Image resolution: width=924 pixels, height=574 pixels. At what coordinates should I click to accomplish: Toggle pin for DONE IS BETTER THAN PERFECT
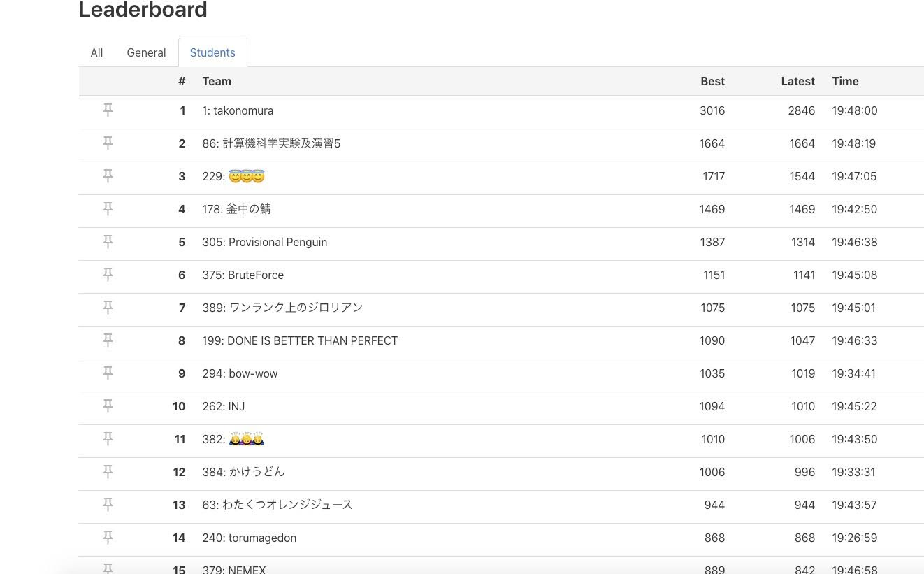(x=108, y=340)
